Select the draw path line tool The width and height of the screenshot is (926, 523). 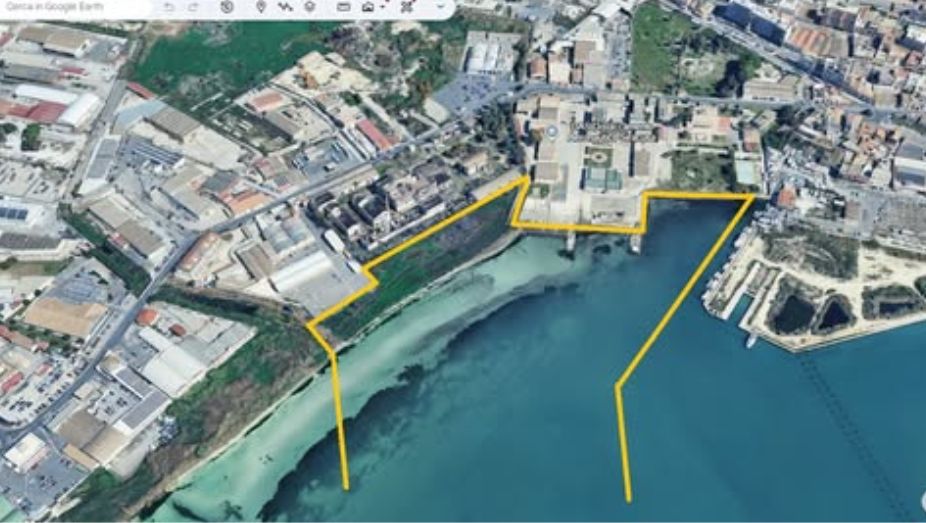(285, 7)
